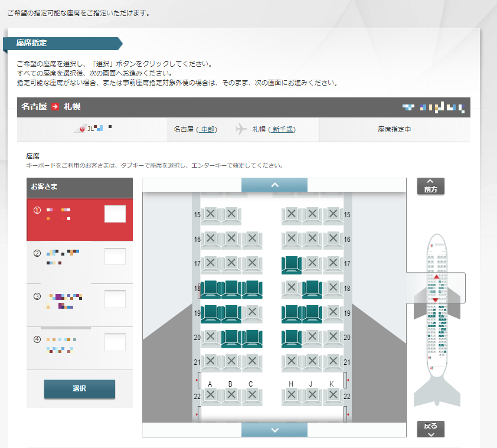Screen dimensions: 497x448
Task: Pick available seat 19H
Action: tap(292, 313)
